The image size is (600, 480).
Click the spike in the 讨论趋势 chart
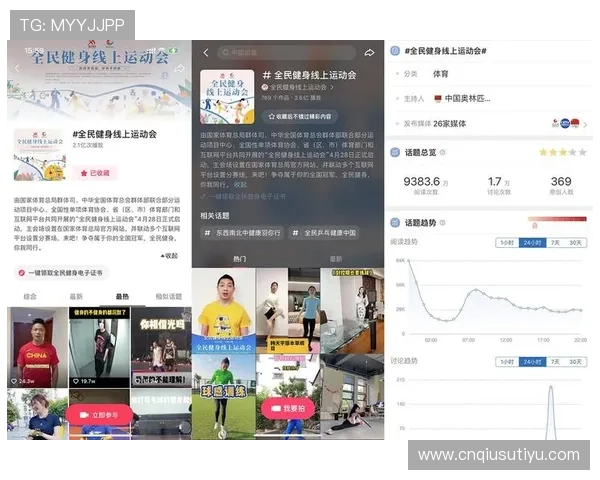click(x=551, y=413)
